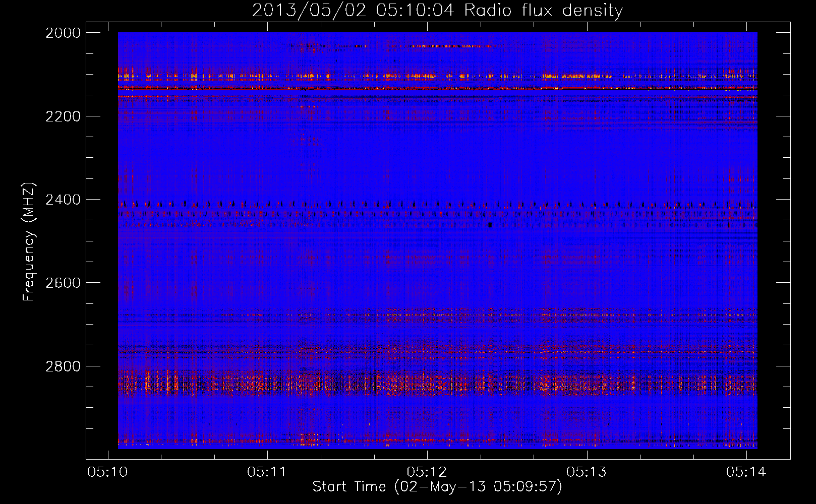The height and width of the screenshot is (504, 816).
Task: Click the 2400 frequency tick label
Action: point(63,200)
